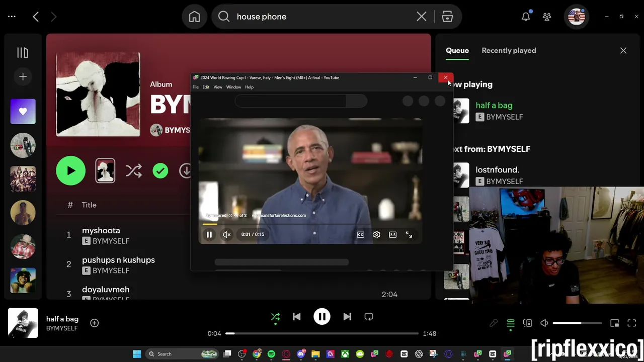Close the Queue panel
644x362 pixels.
(623, 50)
